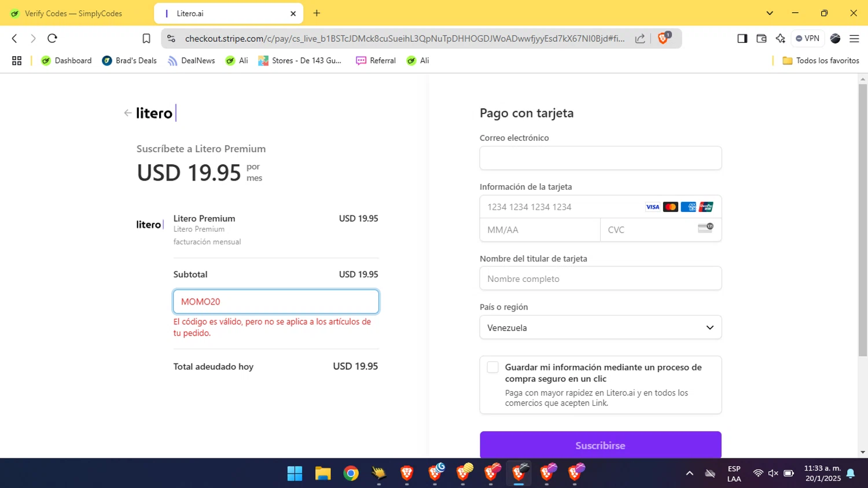Click the ESP LAA language indicator
868x488 pixels.
coord(734,474)
